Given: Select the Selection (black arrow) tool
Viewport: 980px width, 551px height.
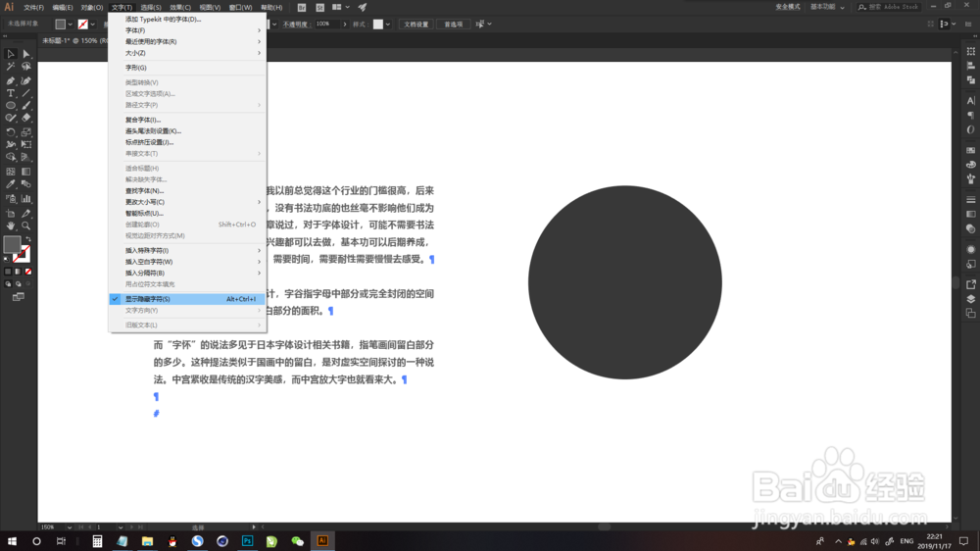Looking at the screenshot, I should click(x=11, y=54).
